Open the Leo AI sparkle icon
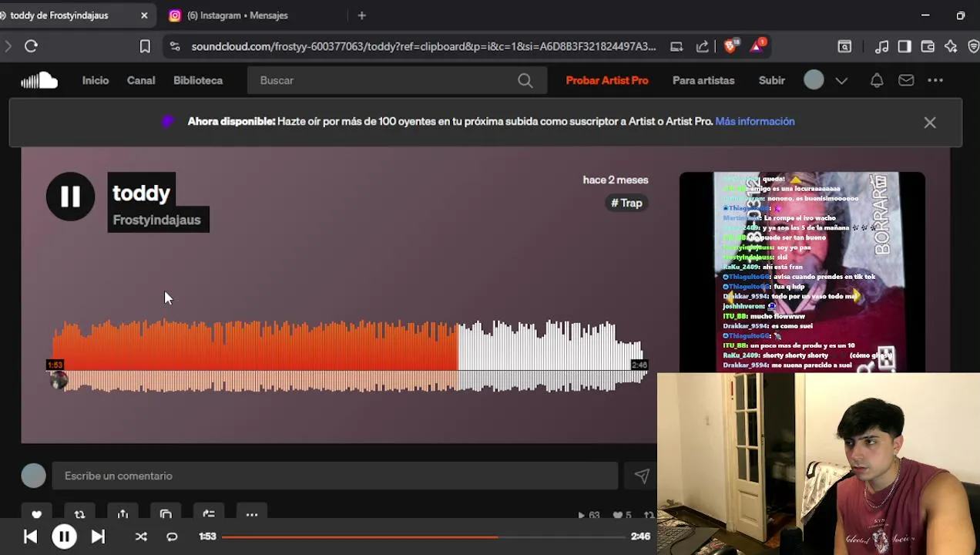The height and width of the screenshot is (555, 980). [951, 46]
